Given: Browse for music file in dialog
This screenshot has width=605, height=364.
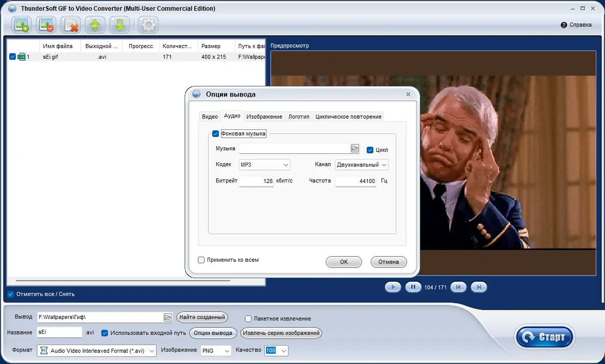Looking at the screenshot, I should (354, 148).
